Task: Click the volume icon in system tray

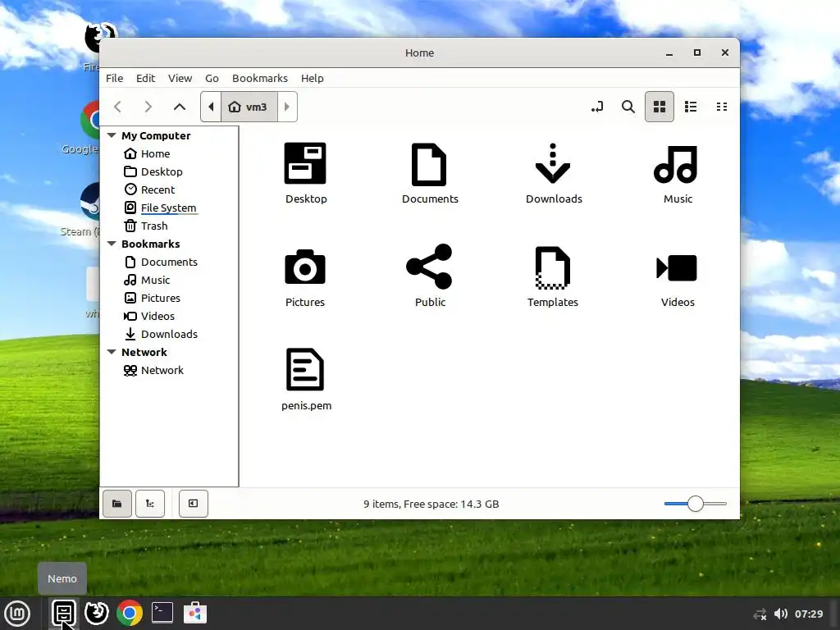Action: pyautogui.click(x=781, y=614)
